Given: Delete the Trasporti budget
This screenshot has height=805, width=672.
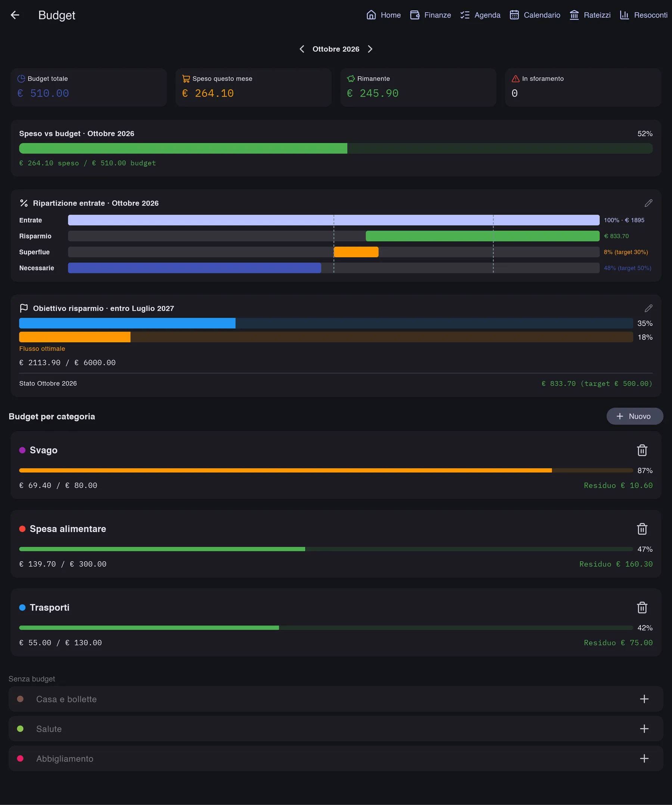Looking at the screenshot, I should pyautogui.click(x=642, y=607).
